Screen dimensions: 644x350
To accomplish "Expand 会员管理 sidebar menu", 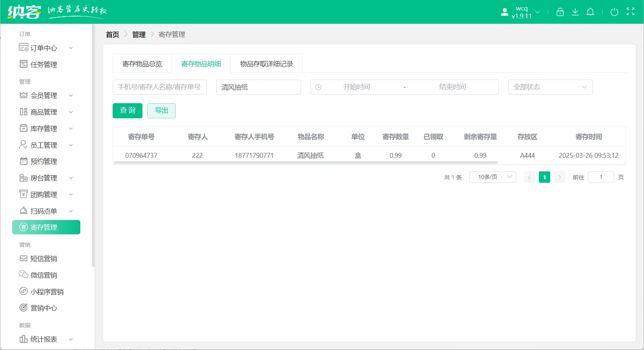I will (46, 95).
